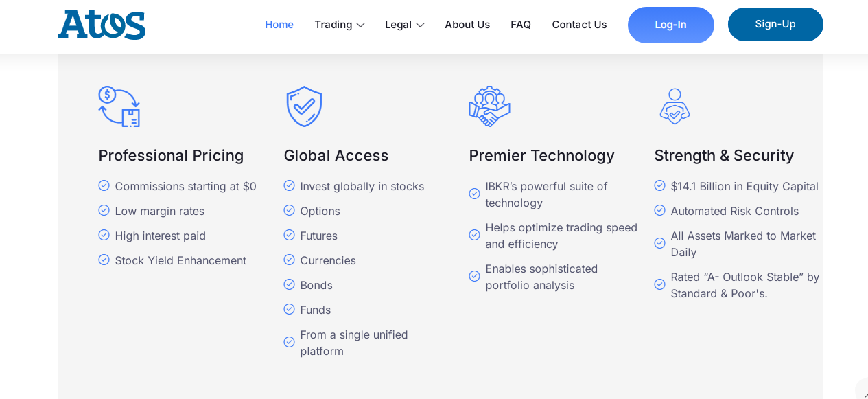Click checkmark icon next to Bonds
This screenshot has height=399, width=868.
(x=290, y=284)
